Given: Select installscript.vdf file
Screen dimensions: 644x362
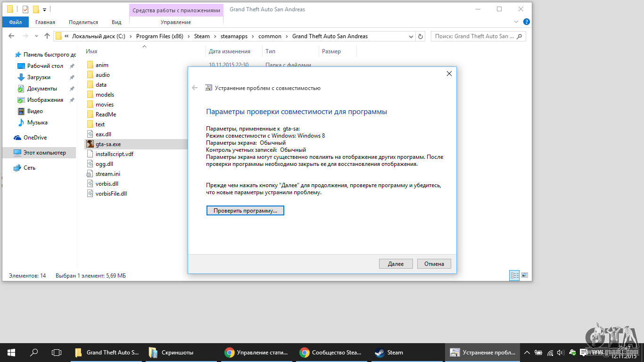Looking at the screenshot, I should [114, 154].
